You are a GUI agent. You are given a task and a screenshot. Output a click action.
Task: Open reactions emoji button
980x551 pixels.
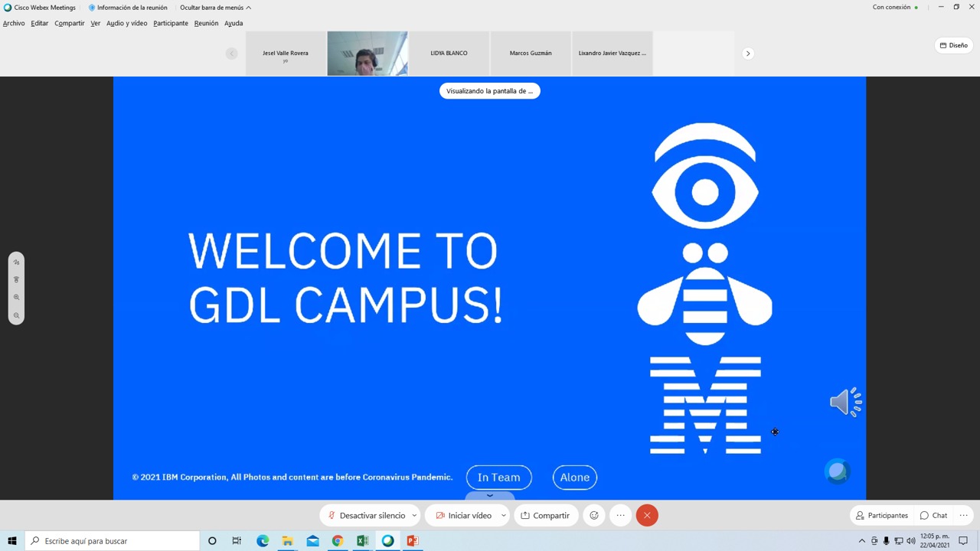click(x=594, y=515)
